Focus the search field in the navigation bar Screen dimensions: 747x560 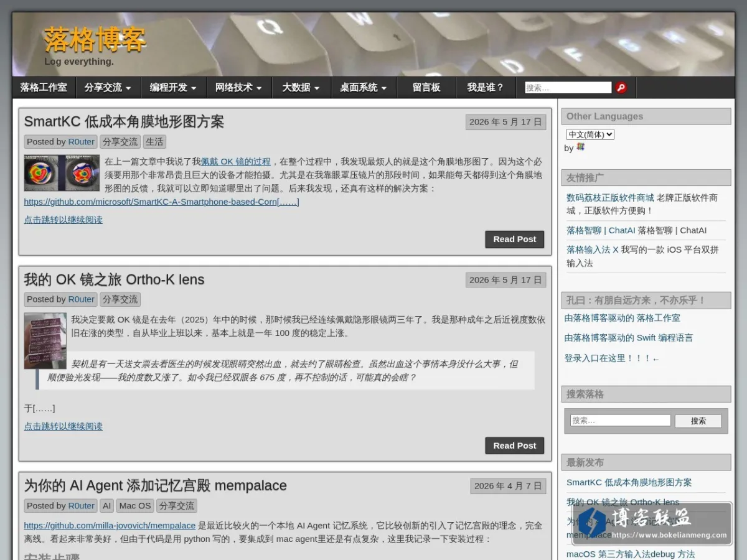click(568, 88)
